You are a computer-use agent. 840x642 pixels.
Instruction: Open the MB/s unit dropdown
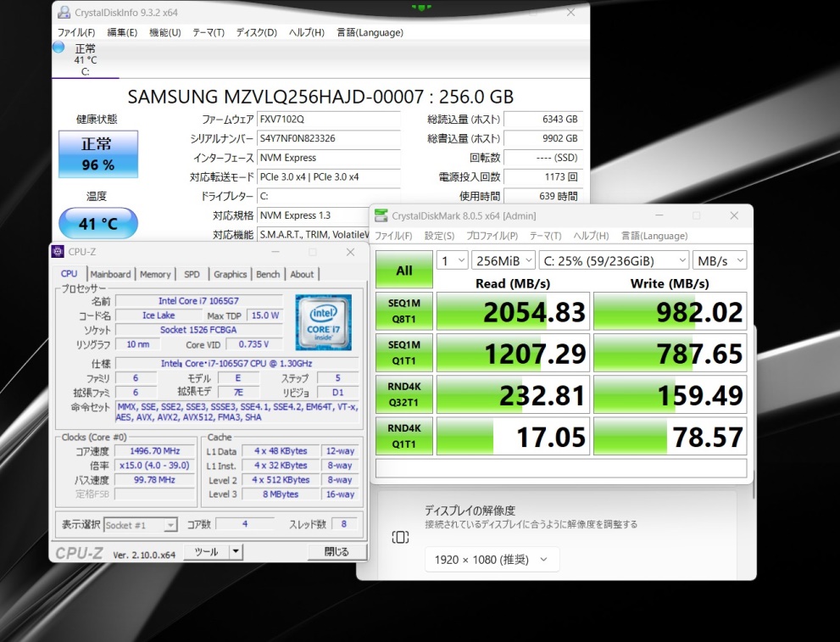[720, 261]
